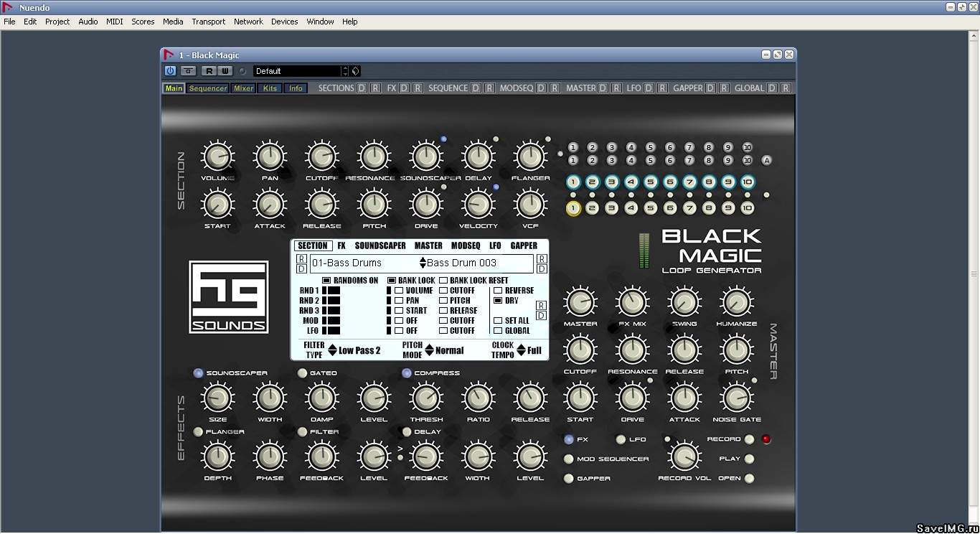Image resolution: width=980 pixels, height=534 pixels.
Task: Enable the VOLUME checkbox
Action: [399, 291]
